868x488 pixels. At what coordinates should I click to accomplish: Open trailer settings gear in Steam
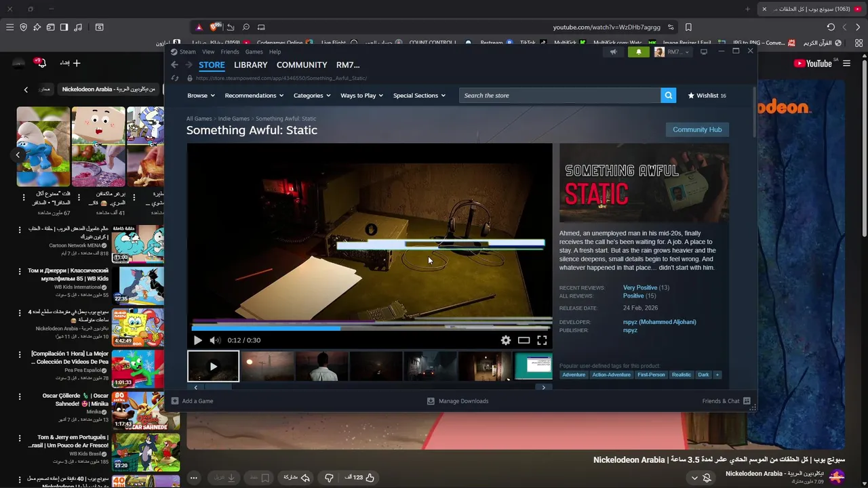coord(506,340)
